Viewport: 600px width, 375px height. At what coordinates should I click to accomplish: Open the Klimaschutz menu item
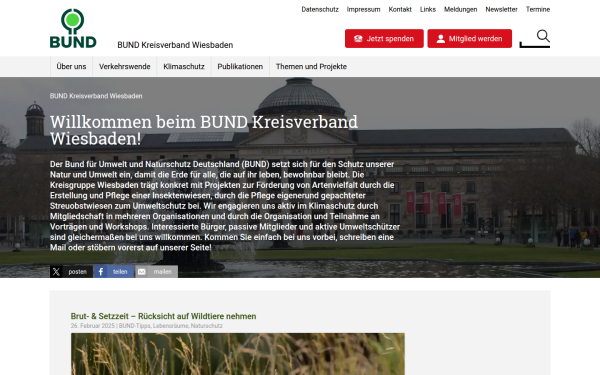pyautogui.click(x=184, y=67)
